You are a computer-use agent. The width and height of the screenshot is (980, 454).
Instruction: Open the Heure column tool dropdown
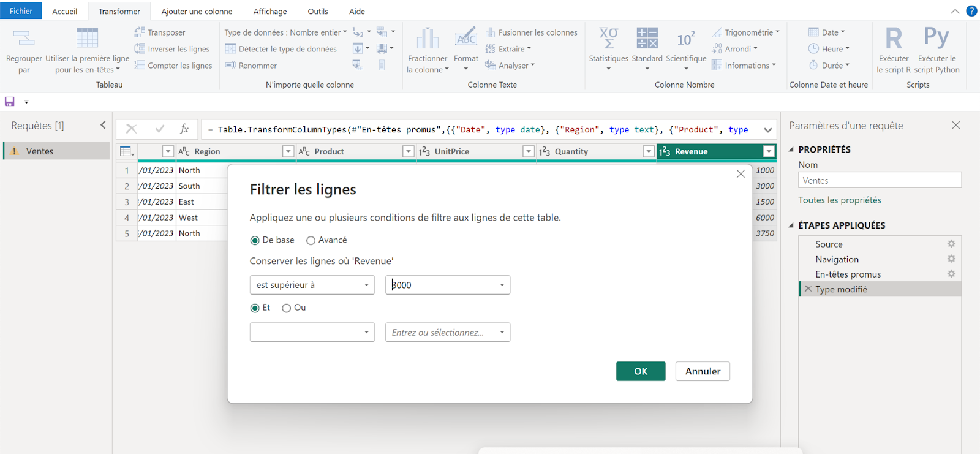click(x=829, y=49)
